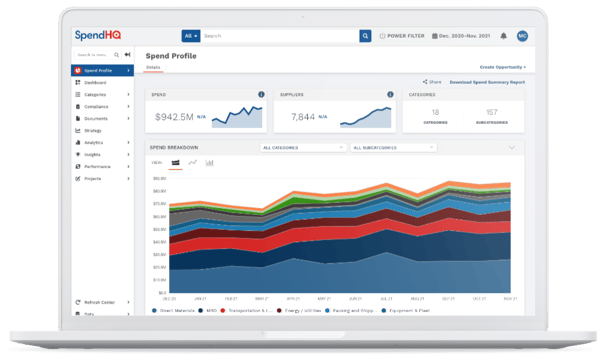Expand the Compliance chevron
Screen dimensions: 600x361
(x=128, y=106)
